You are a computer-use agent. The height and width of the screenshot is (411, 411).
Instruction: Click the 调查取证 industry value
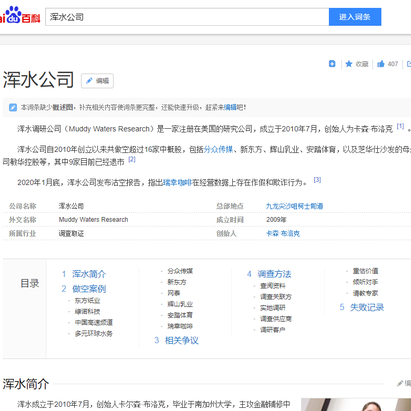tap(71, 233)
